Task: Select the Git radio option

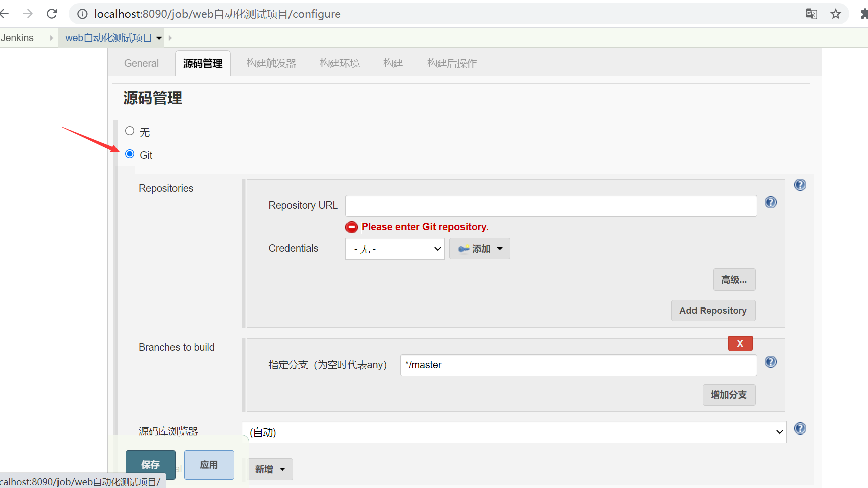Action: pyautogui.click(x=130, y=154)
